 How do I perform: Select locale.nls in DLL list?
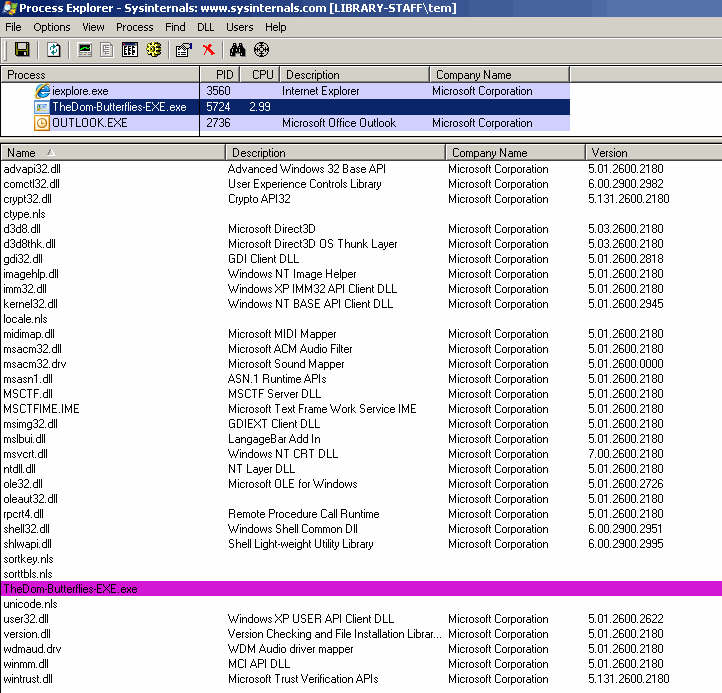pyautogui.click(x=25, y=319)
